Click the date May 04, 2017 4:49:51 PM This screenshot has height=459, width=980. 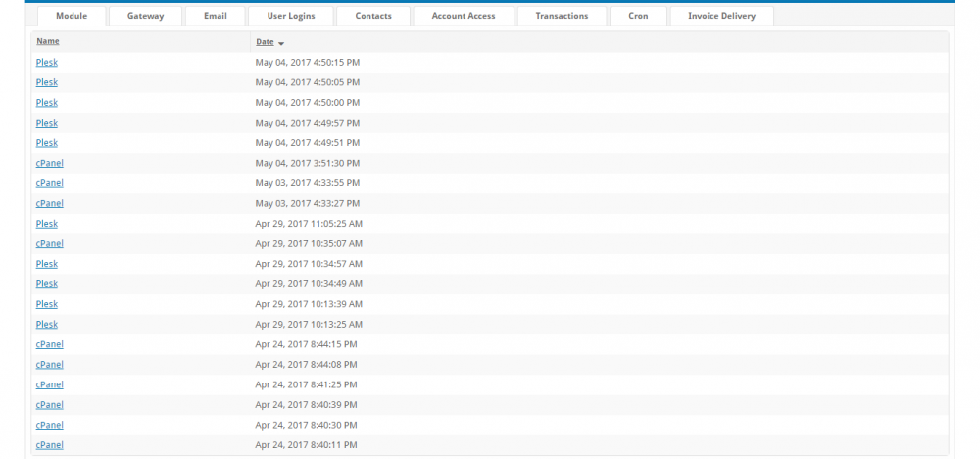click(308, 142)
